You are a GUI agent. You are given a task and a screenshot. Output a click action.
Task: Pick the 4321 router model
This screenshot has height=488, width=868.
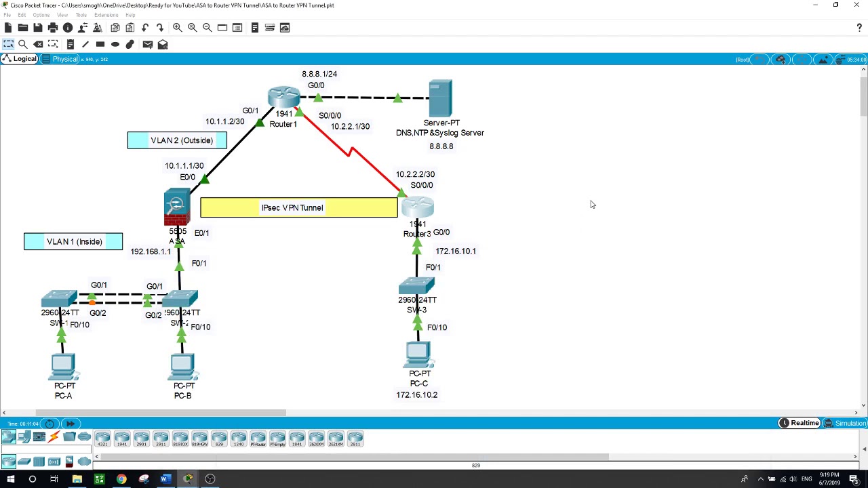pos(102,439)
